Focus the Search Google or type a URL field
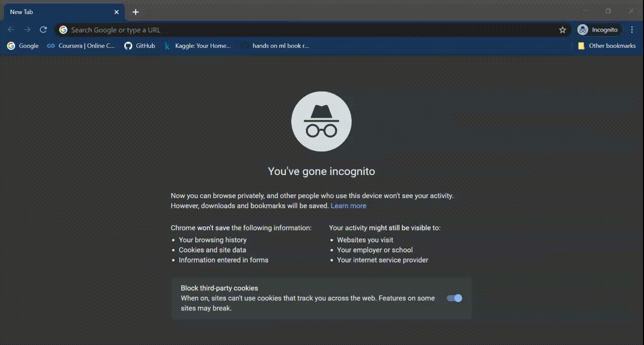The width and height of the screenshot is (644, 345). coord(302,30)
